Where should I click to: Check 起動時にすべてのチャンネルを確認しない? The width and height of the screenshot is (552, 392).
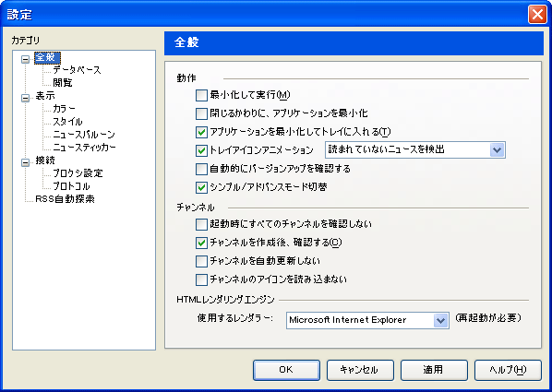(x=201, y=224)
